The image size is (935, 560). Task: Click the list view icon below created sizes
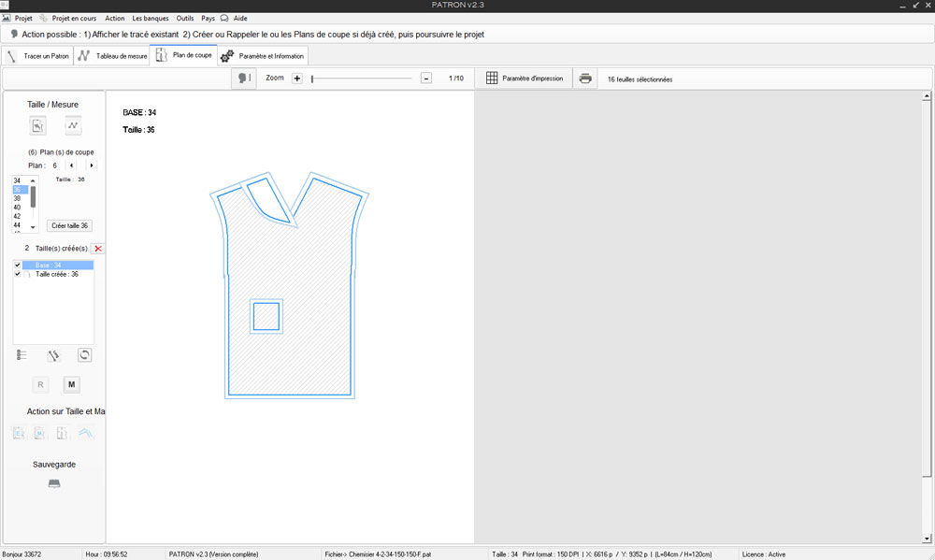pyautogui.click(x=22, y=355)
